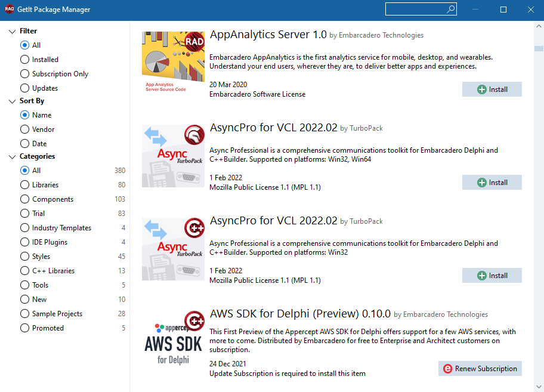The width and height of the screenshot is (544, 392).
Task: Sort packages by Name
Action: tap(24, 115)
